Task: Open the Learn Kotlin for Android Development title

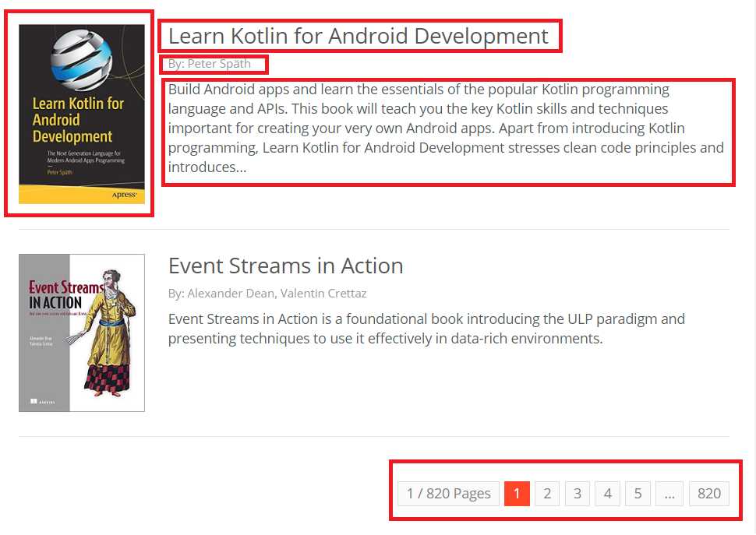Action: point(359,36)
